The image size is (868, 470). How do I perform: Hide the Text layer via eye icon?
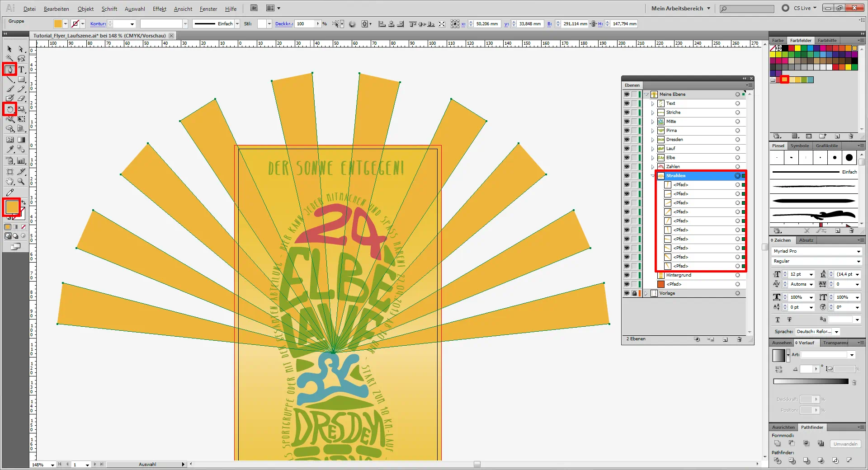[x=627, y=103]
